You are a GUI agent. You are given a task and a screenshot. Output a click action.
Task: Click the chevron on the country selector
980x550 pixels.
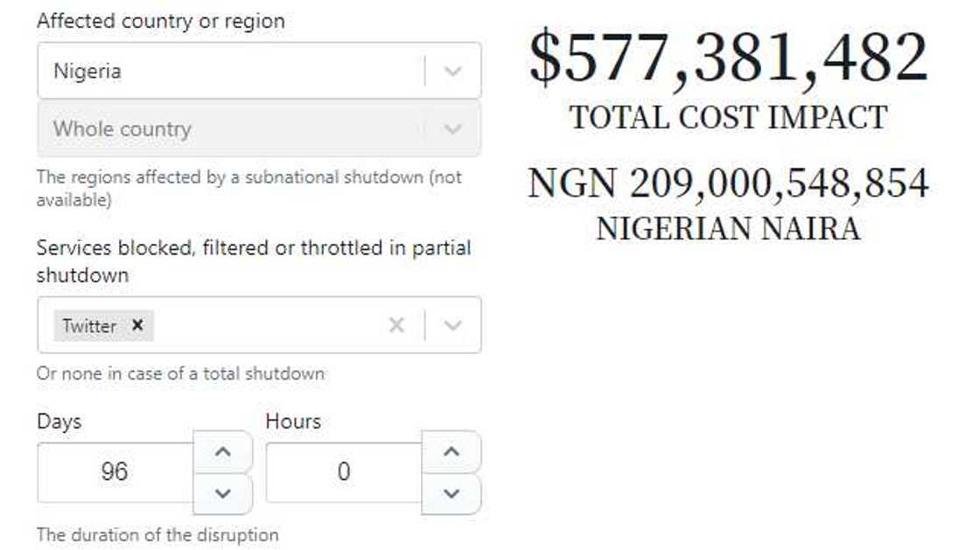click(x=452, y=71)
